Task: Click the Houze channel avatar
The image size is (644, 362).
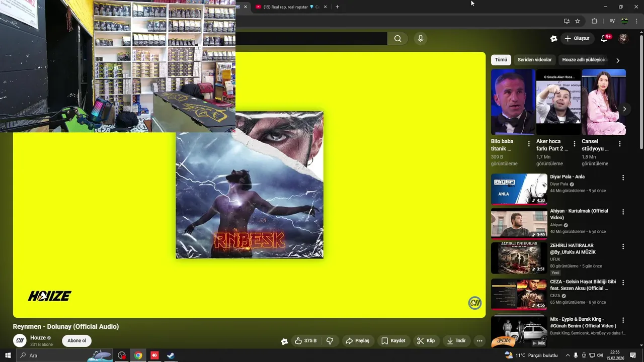Action: coord(20,340)
